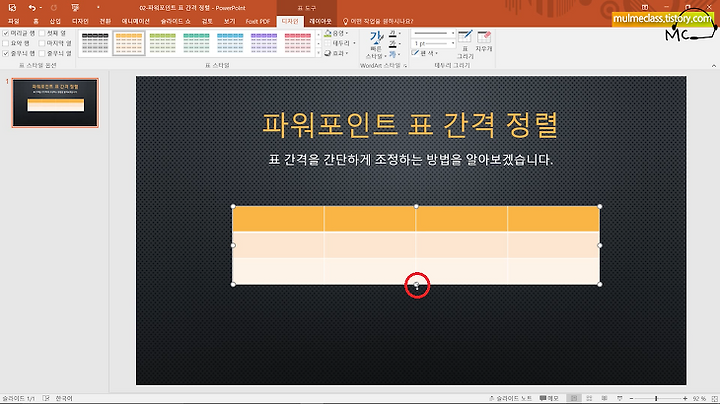Click the spell-check icon in the status bar

[x=46, y=398]
